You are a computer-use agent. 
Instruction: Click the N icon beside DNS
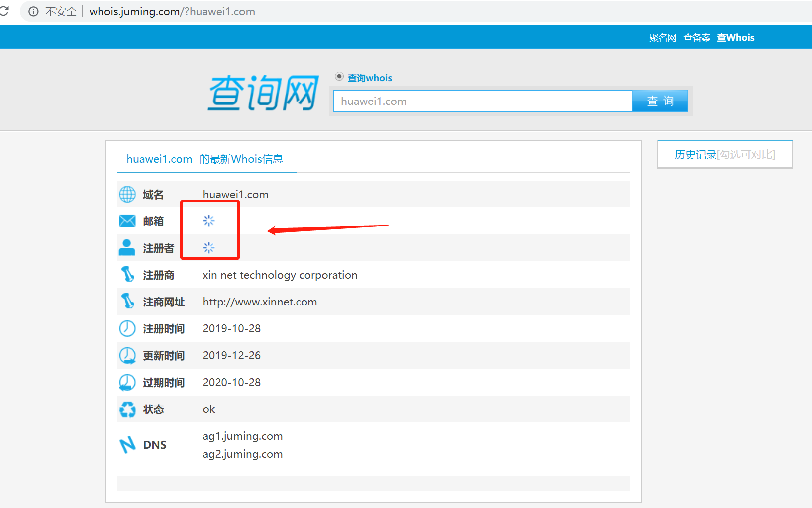(127, 444)
